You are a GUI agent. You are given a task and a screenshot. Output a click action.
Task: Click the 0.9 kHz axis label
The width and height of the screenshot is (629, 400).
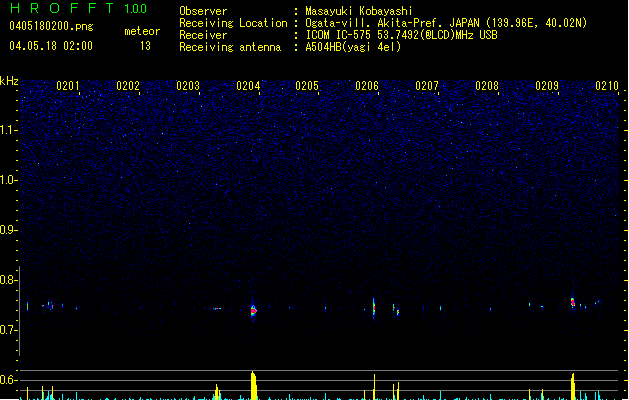coord(9,230)
